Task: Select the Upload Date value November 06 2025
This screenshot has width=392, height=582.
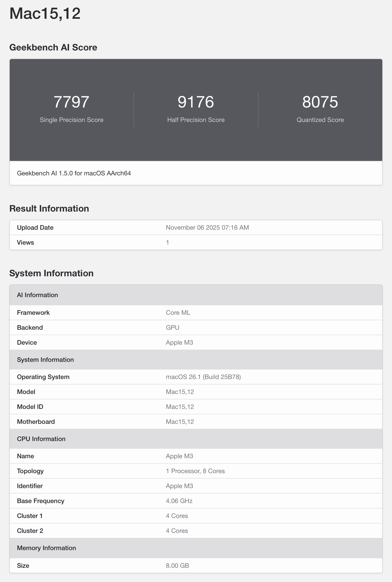Action: [207, 227]
